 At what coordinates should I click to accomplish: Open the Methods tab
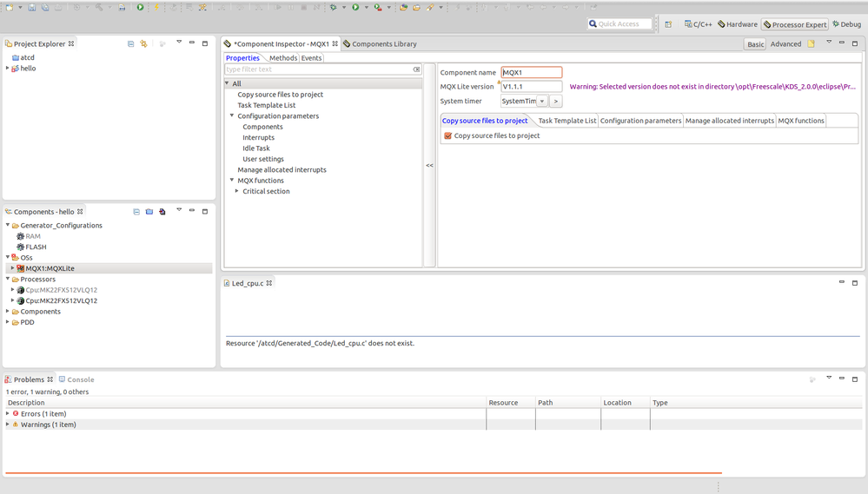[283, 58]
